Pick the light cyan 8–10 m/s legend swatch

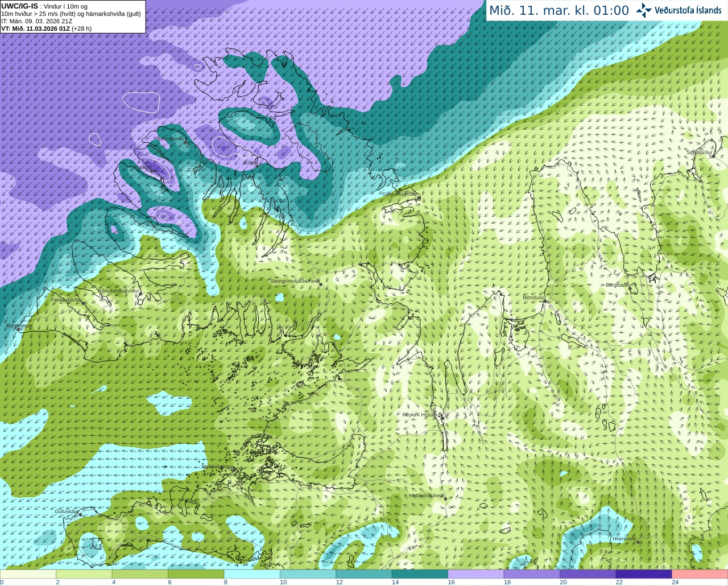(x=252, y=574)
